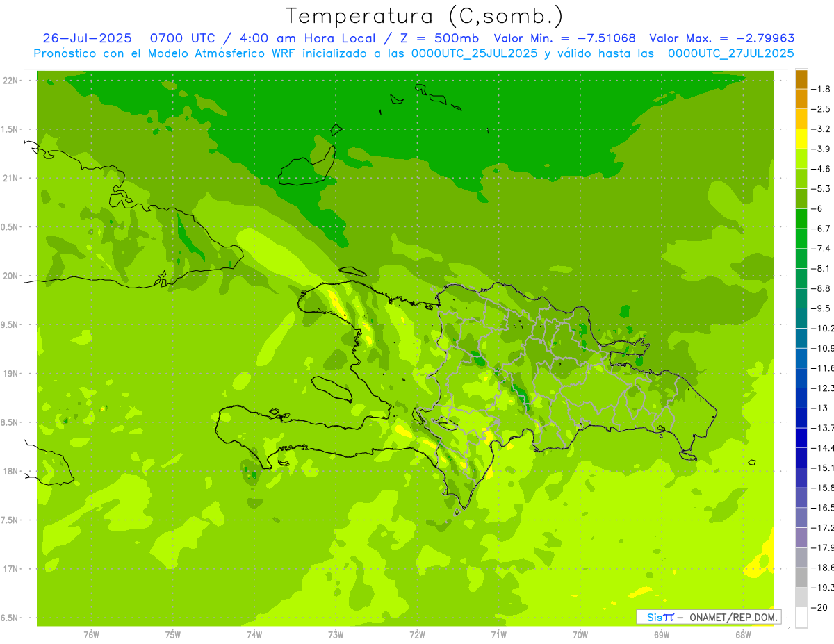The height and width of the screenshot is (644, 834).
Task: Click the "72W" longitude axis label
Action: pos(417,635)
